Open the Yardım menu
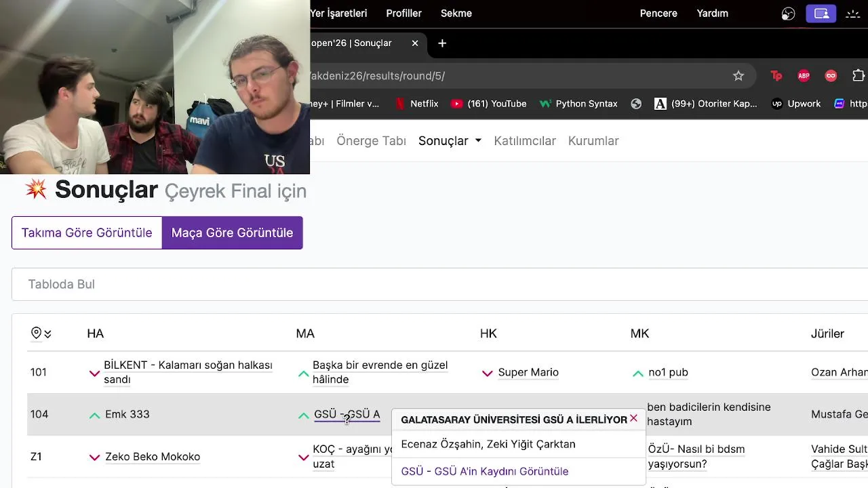The height and width of the screenshot is (488, 868). [712, 14]
